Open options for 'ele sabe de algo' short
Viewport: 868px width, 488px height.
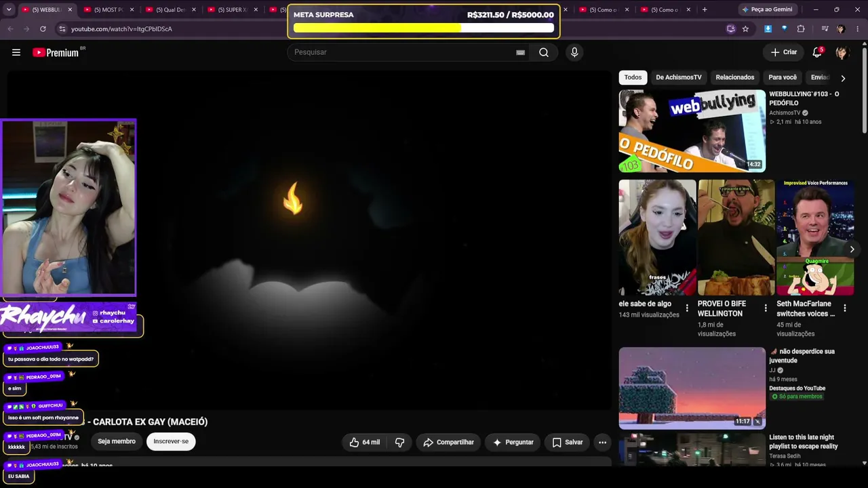pyautogui.click(x=687, y=308)
